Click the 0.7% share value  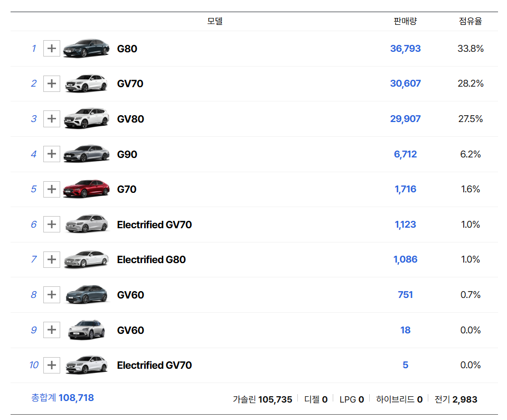pyautogui.click(x=471, y=295)
